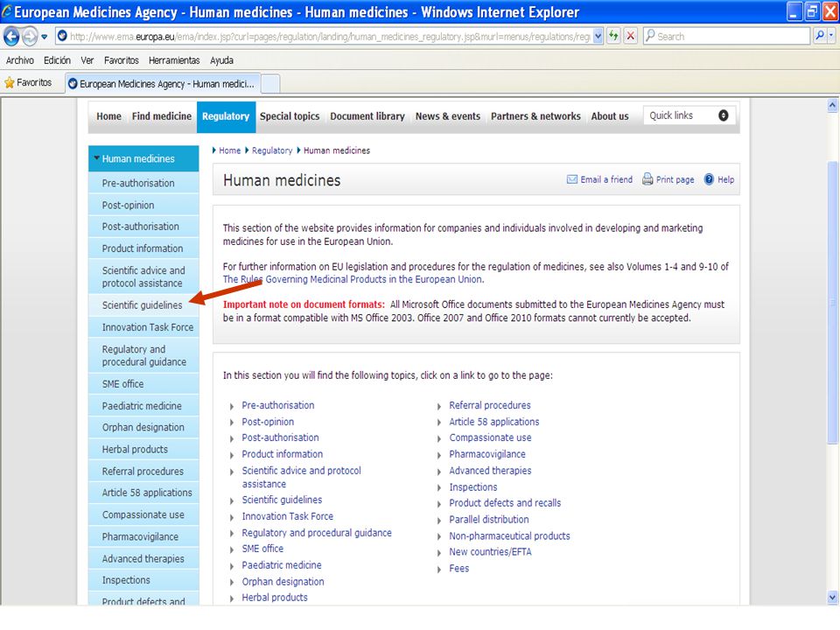
Task: Open SME office in the sidebar
Action: [x=143, y=384]
